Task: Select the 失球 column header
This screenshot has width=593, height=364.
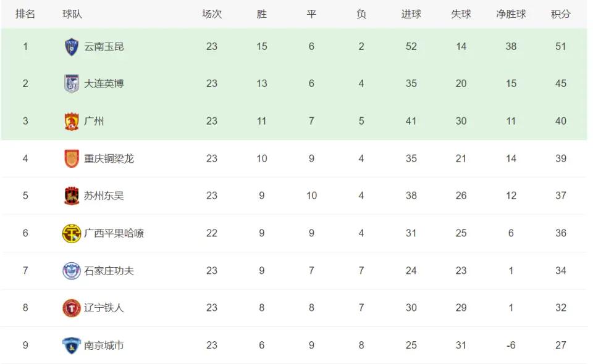Action: click(461, 14)
